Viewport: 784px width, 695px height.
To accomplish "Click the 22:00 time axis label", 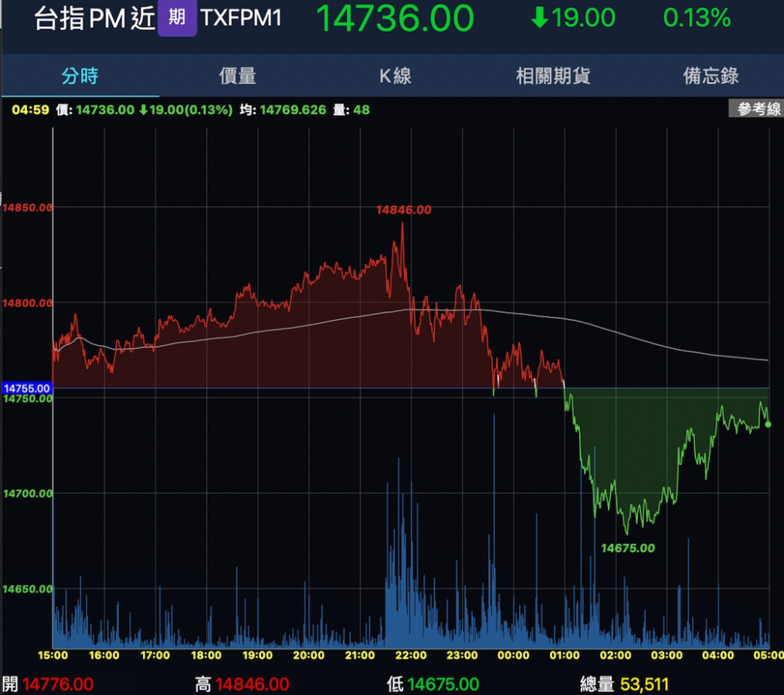I will click(411, 655).
